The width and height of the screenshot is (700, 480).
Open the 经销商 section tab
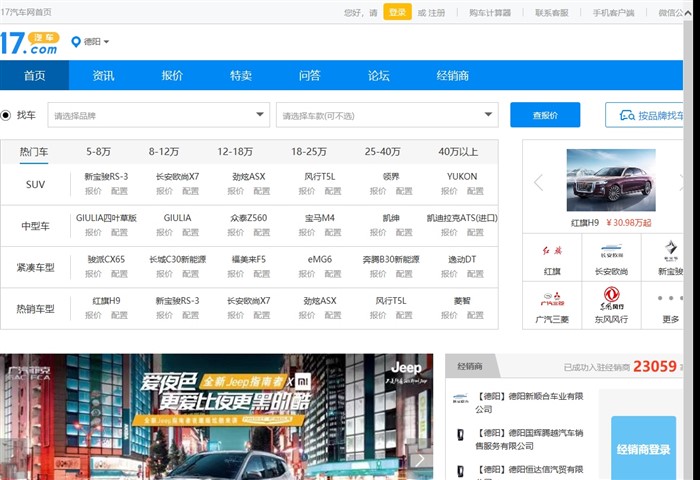click(x=470, y=366)
